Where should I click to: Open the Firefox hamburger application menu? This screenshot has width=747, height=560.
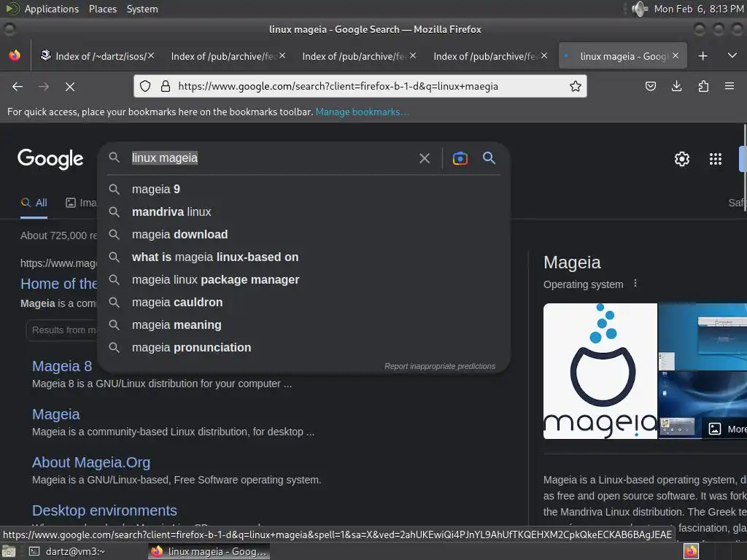(x=729, y=86)
